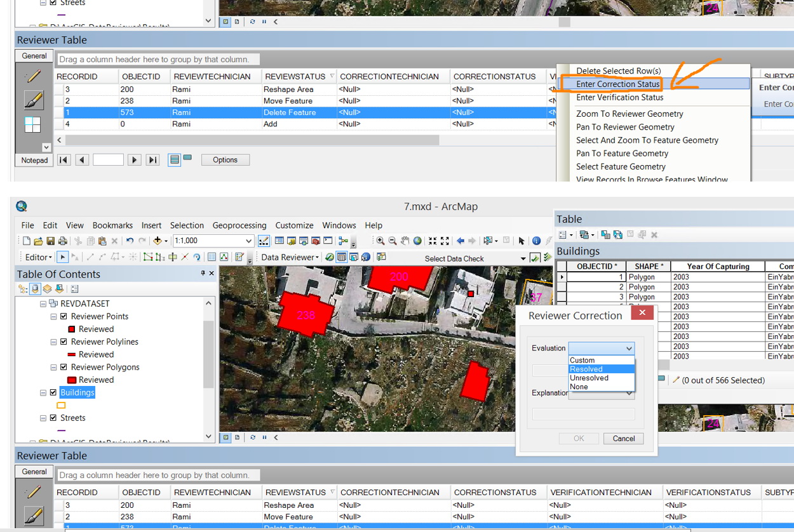
Task: Collapse the REVDATASET tree node
Action: pyautogui.click(x=44, y=303)
